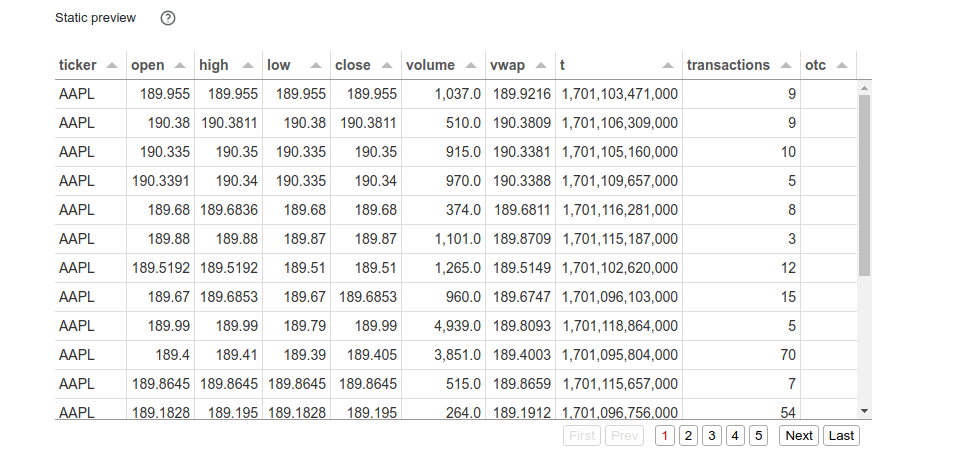Sort table by ticker column arrow
This screenshot has height=456, width=972.
pyautogui.click(x=112, y=65)
